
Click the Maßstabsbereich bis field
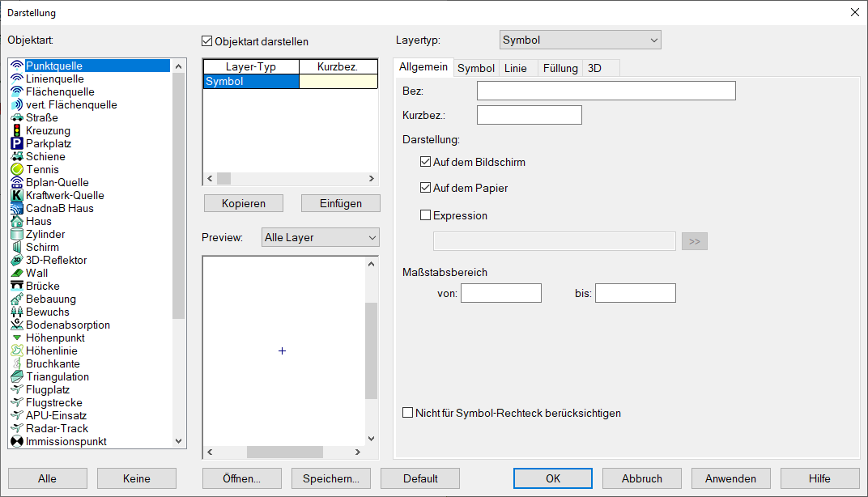point(636,293)
